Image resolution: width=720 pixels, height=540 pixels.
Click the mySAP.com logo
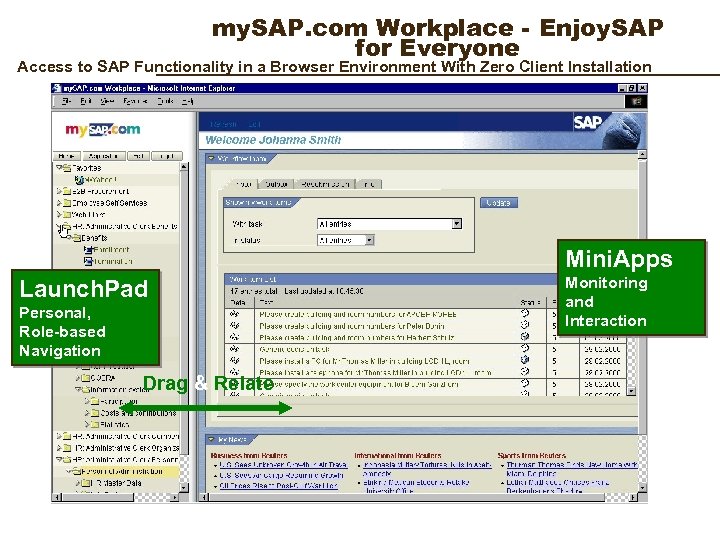click(103, 130)
